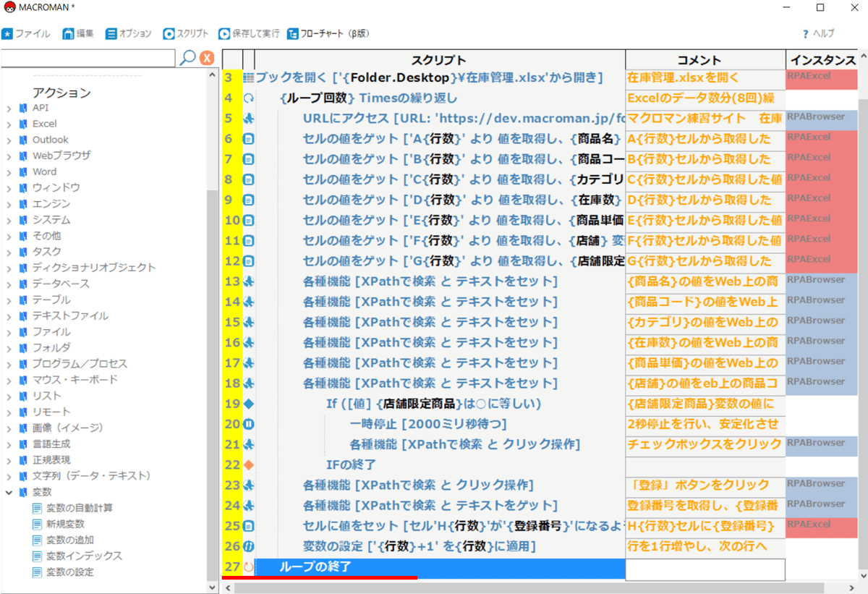The width and height of the screenshot is (868, 594).
Task: Click the インスタンス column header
Action: pos(823,60)
